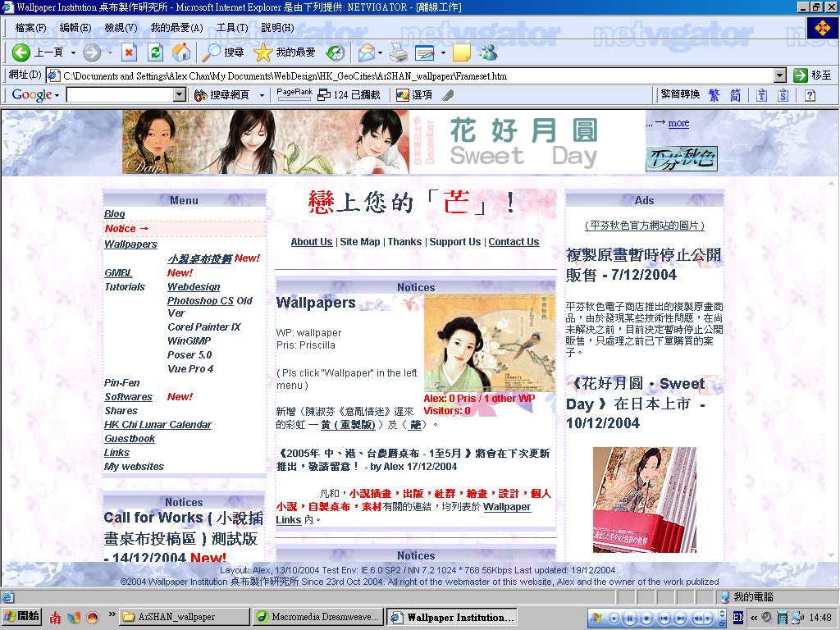
Task: Click inside the Google toolbar search box
Action: (x=121, y=95)
